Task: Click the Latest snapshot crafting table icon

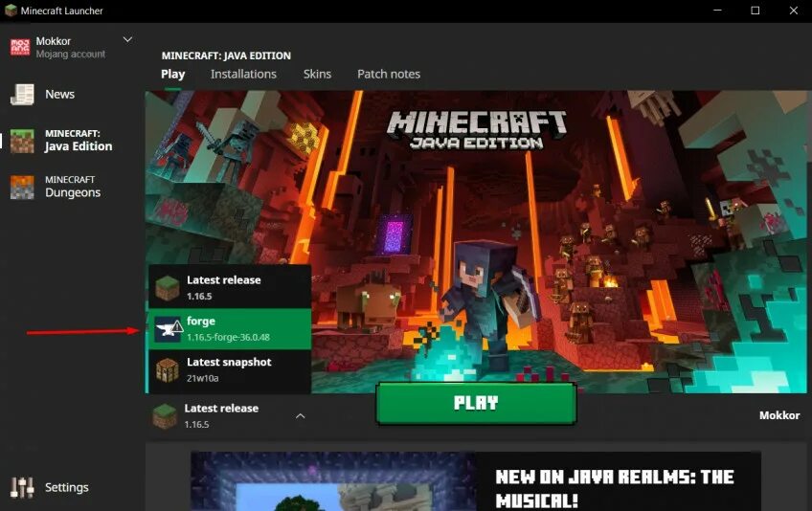Action: pyautogui.click(x=168, y=370)
